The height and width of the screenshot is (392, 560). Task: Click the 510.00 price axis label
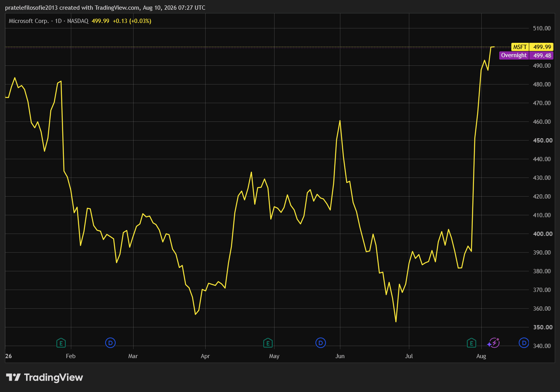point(542,28)
